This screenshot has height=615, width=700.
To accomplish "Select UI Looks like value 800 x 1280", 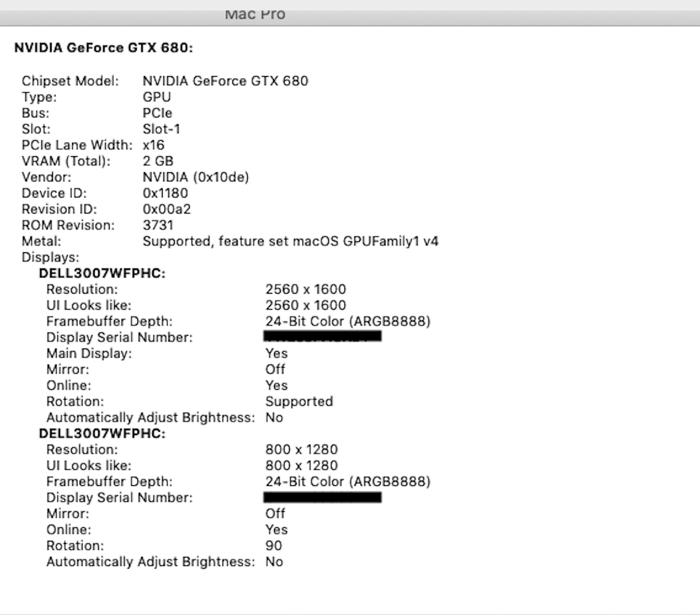I will pyautogui.click(x=302, y=466).
